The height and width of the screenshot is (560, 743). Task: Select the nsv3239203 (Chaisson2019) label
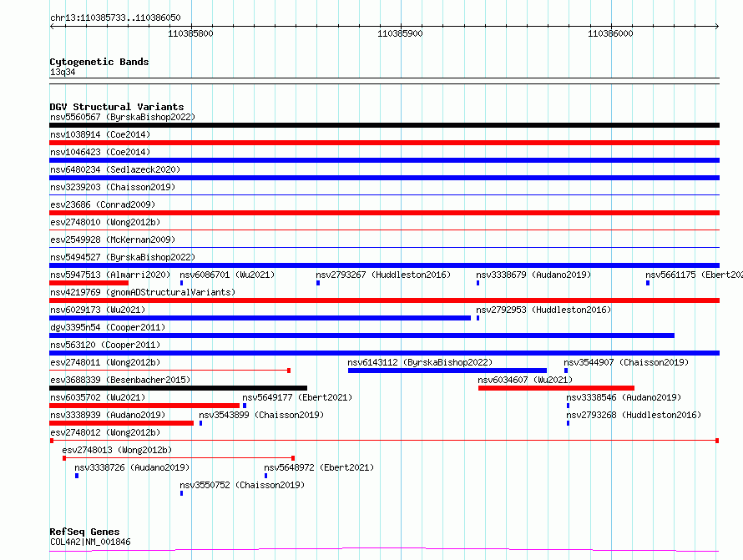tap(113, 187)
